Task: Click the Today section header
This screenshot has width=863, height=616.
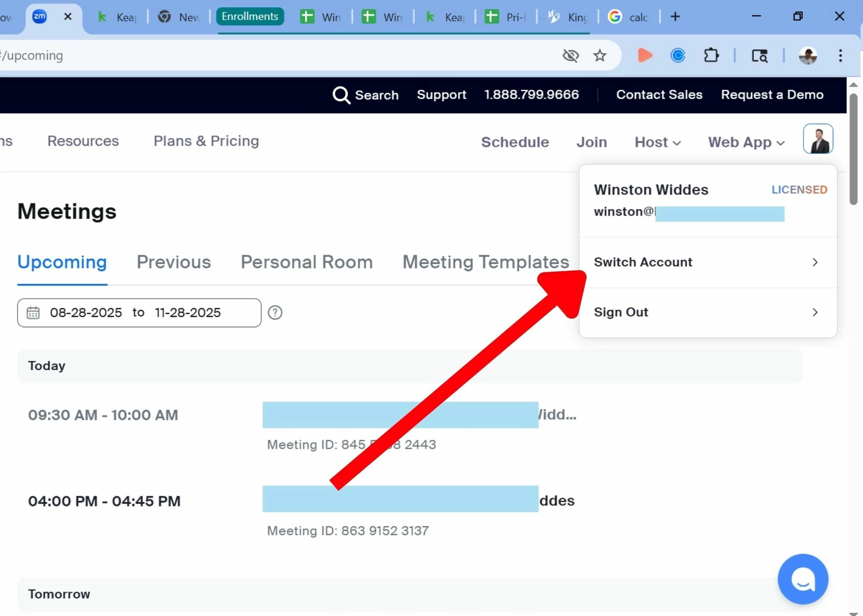Action: click(409, 365)
